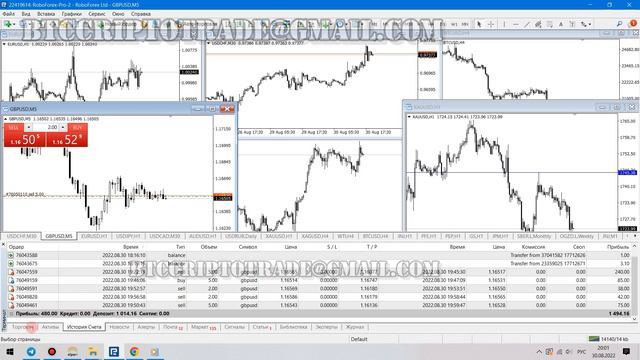Switch to AUDUSD,H1 chart tab
Screen dimensions: 640x360
[x=202, y=236]
